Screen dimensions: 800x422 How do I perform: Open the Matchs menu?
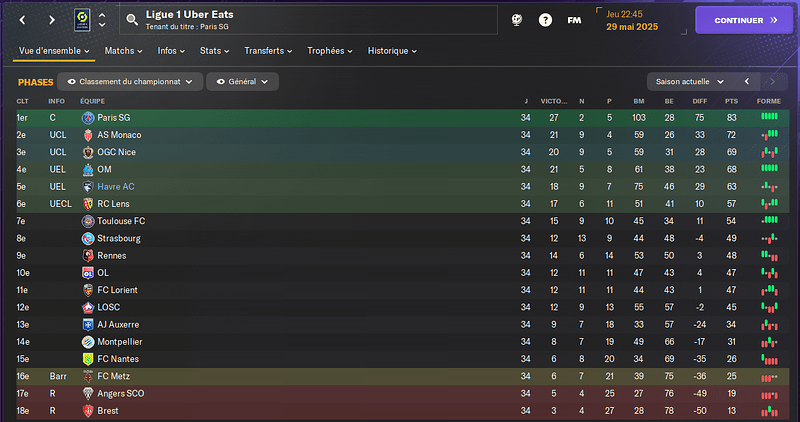coord(123,51)
